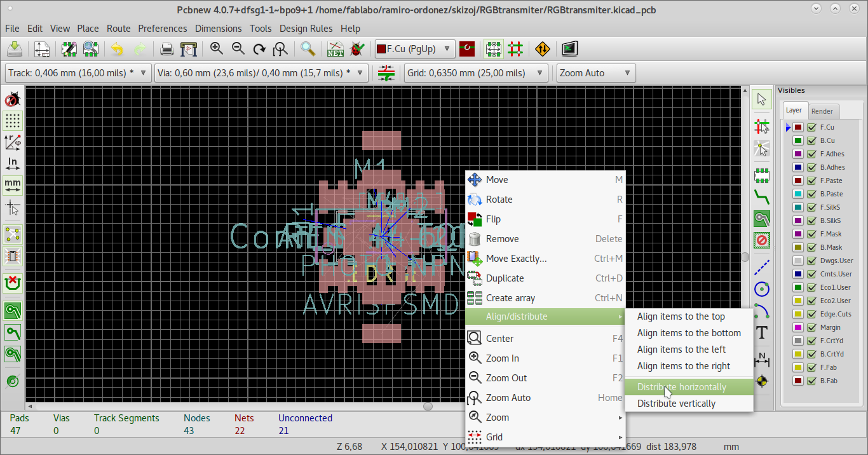Image resolution: width=868 pixels, height=455 pixels.
Task: Click the F.Mask layer color swatch
Action: [x=798, y=234]
